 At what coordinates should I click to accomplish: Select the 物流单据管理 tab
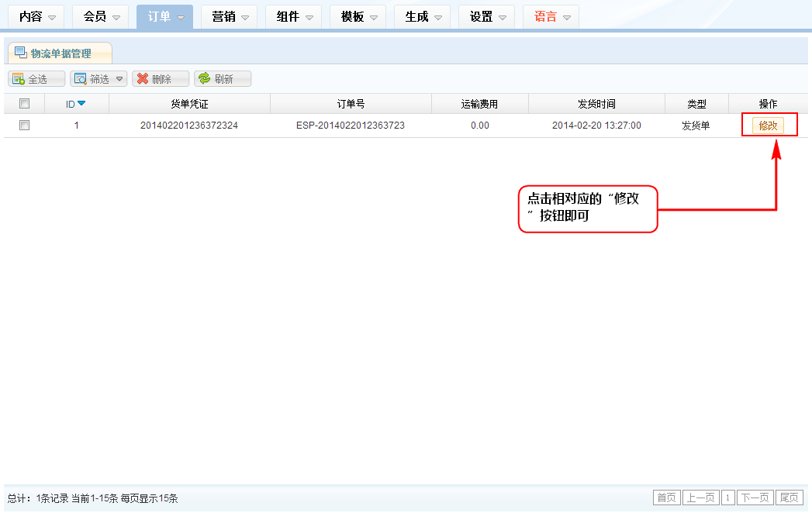[60, 53]
